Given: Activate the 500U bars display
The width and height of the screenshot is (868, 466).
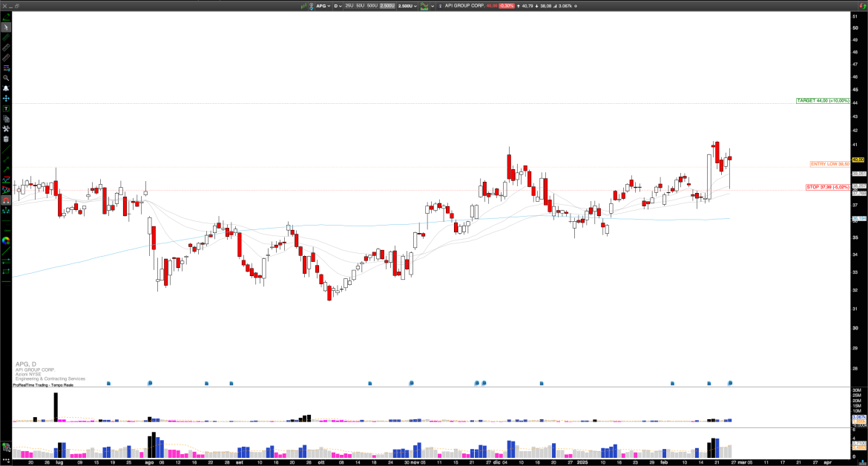Looking at the screenshot, I should [x=372, y=6].
